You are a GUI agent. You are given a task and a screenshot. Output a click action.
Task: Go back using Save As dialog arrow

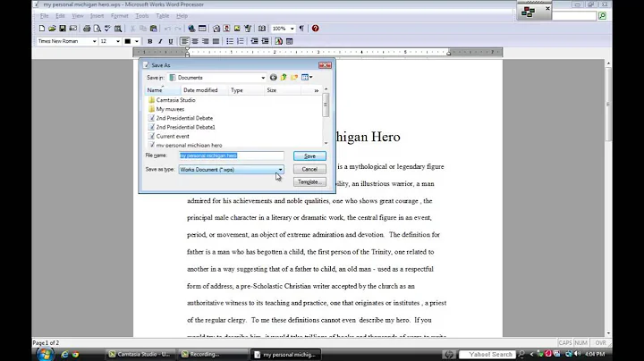273,78
